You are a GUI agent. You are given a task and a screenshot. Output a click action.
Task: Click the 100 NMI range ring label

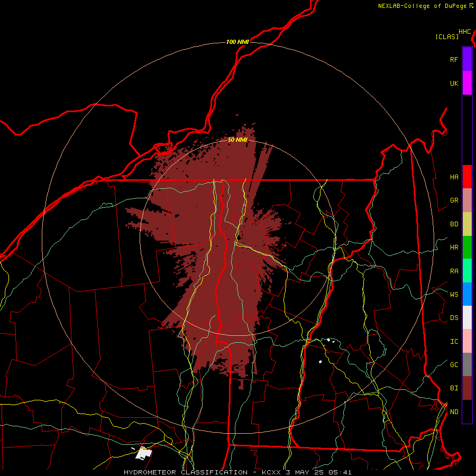(237, 42)
